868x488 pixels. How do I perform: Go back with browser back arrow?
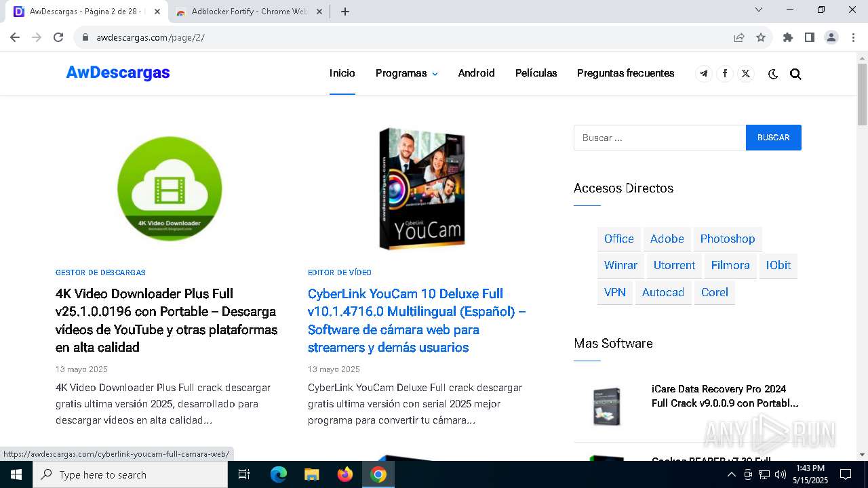pyautogui.click(x=15, y=37)
